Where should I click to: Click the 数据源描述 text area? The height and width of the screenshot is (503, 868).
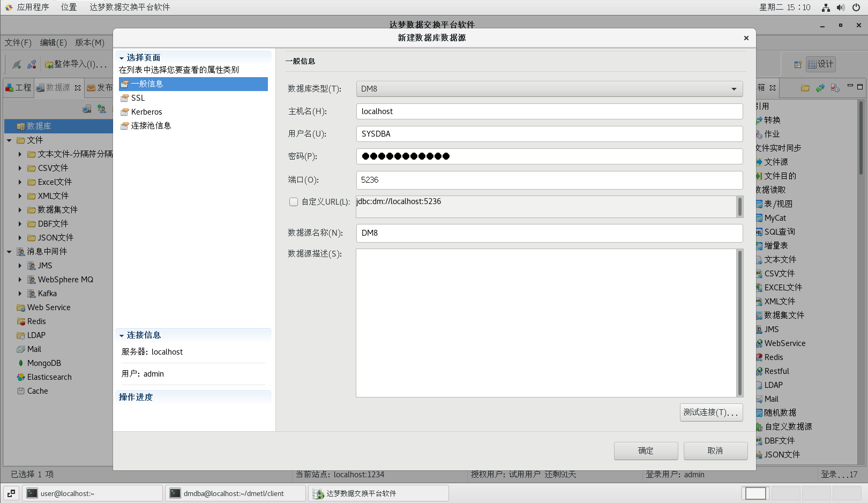click(546, 323)
